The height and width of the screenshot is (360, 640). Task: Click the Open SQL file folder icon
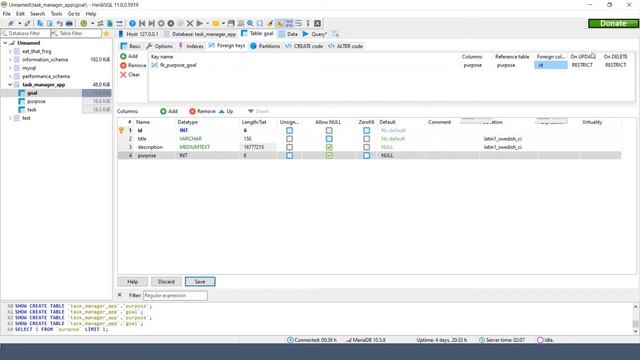click(216, 23)
